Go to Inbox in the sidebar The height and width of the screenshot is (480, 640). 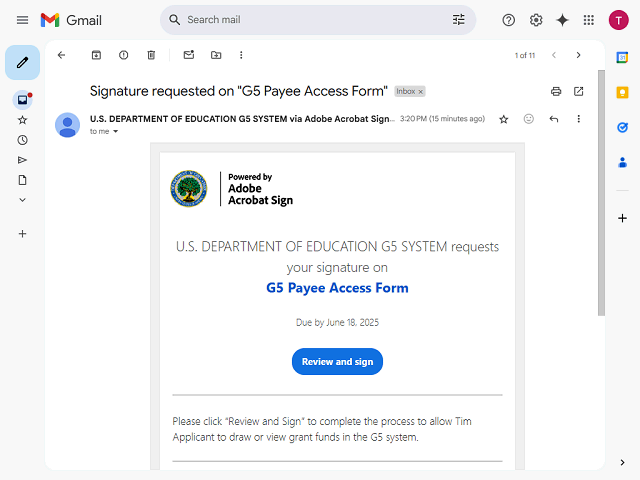(22, 100)
